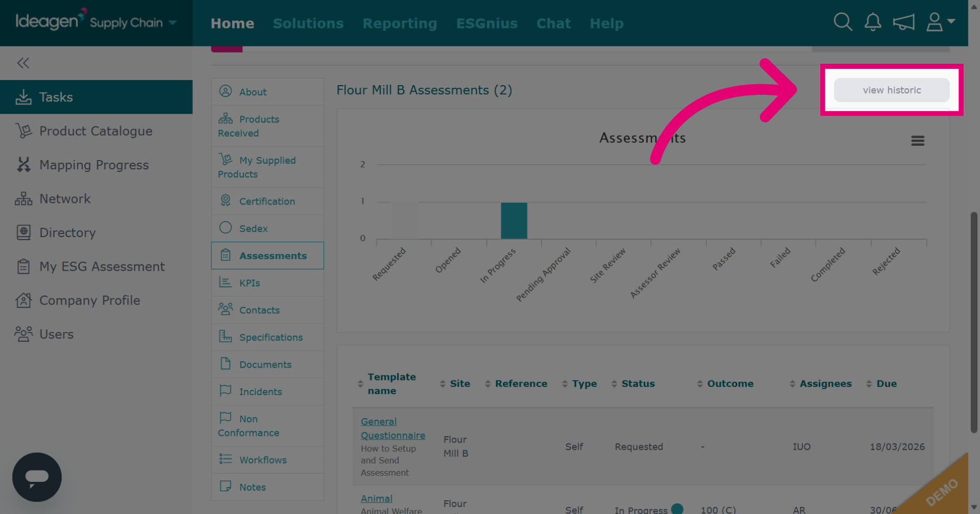Open the Animal assessment link

(x=376, y=498)
